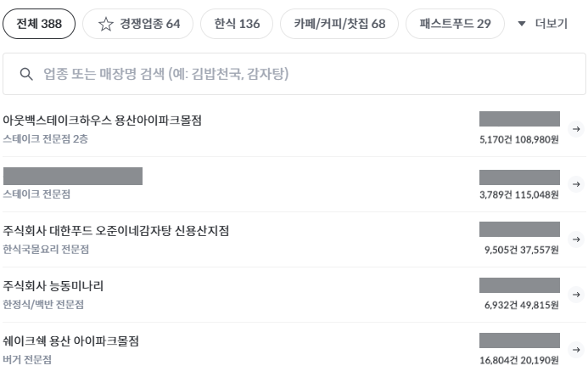Focus the 업종 또는 매장명 search field

305,75
